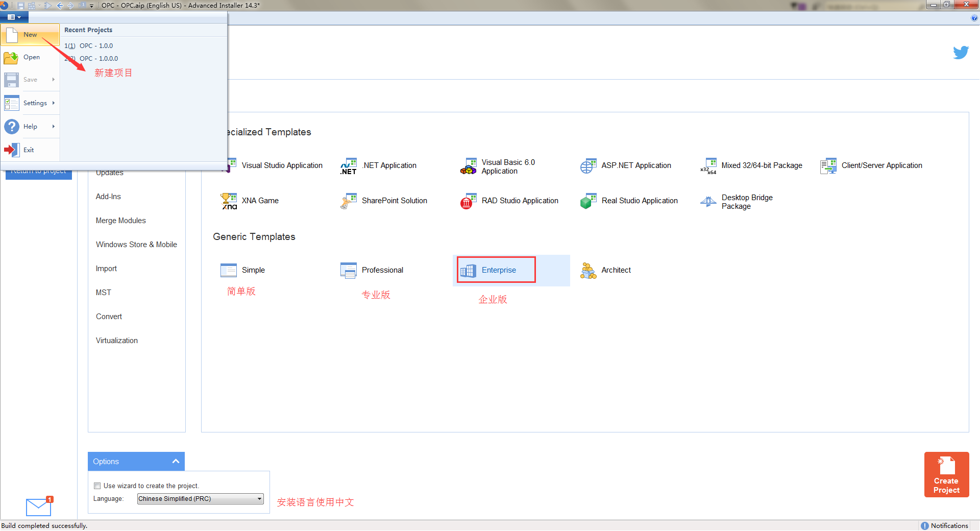Viewport: 980px width, 531px height.
Task: Open the Add-Ins category
Action: [108, 197]
